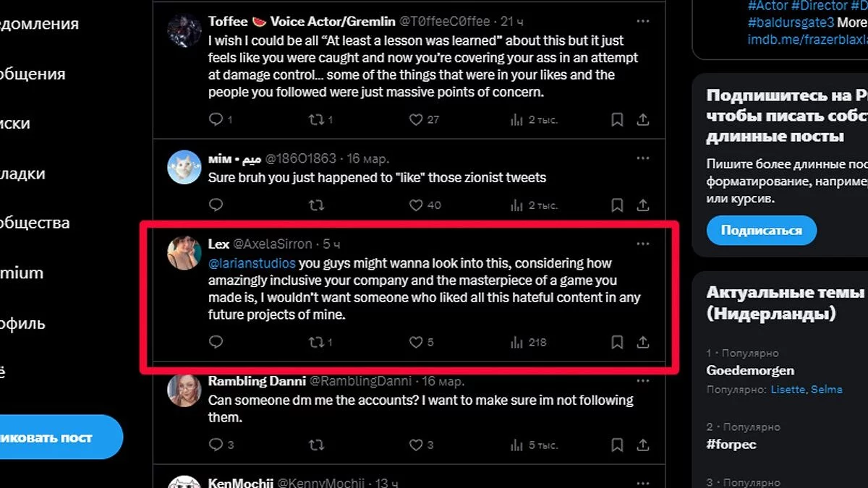Bookmark Lex's tweet

[x=617, y=342]
